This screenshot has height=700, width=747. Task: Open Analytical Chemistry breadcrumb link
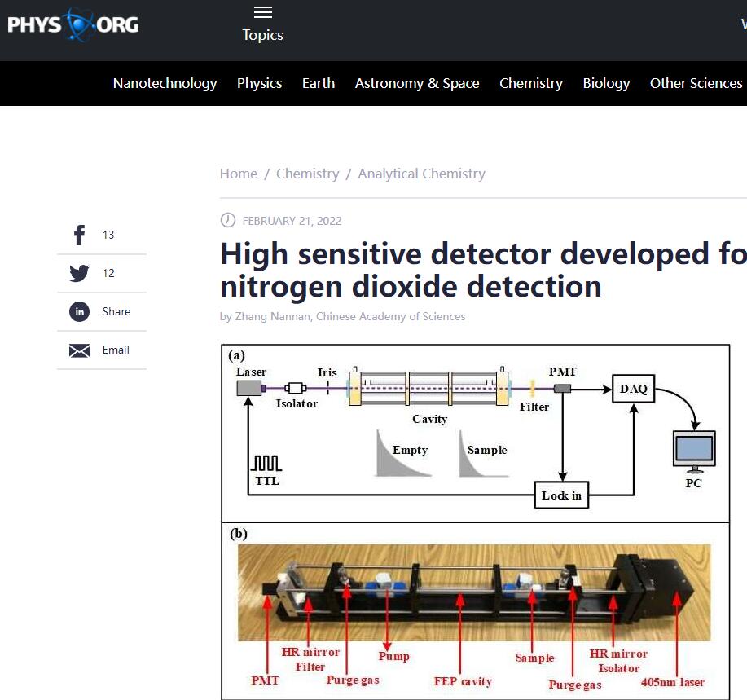pos(421,174)
